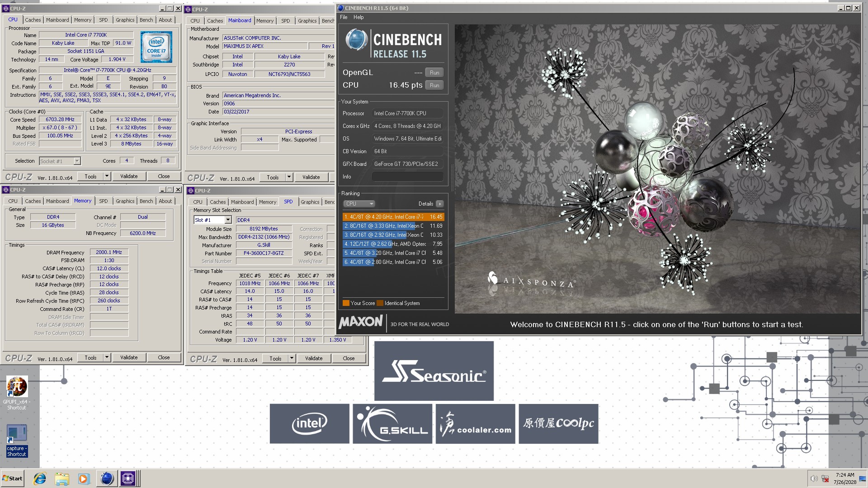
Task: Open Tools dropdown arrow in CPU window
Action: pos(107,176)
